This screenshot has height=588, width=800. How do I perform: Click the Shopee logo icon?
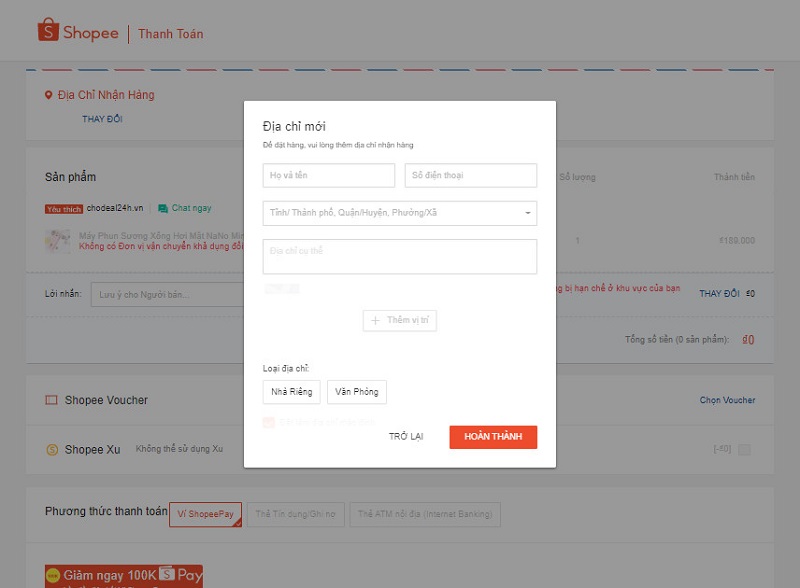point(48,32)
